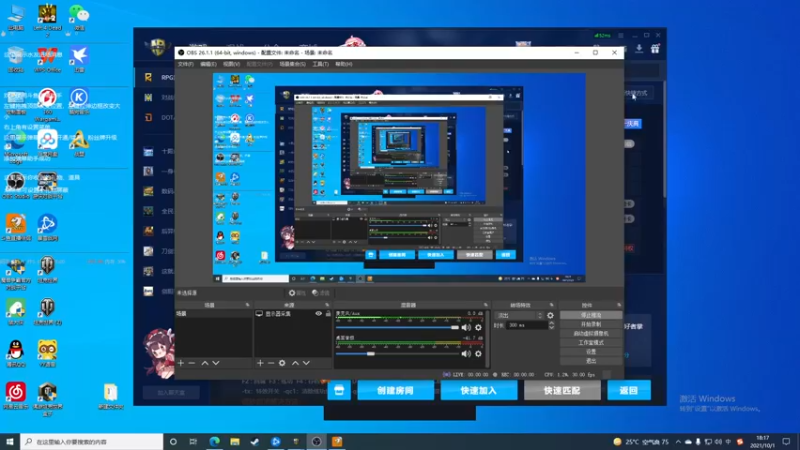
Task: Move the source down in the Sources panel
Action: pyautogui.click(x=306, y=363)
